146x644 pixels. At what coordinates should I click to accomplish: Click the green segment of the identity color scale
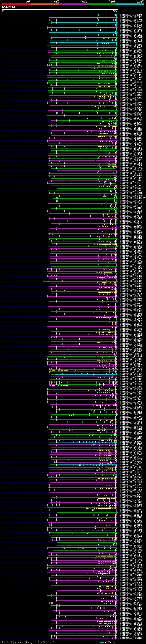pos(101,4)
